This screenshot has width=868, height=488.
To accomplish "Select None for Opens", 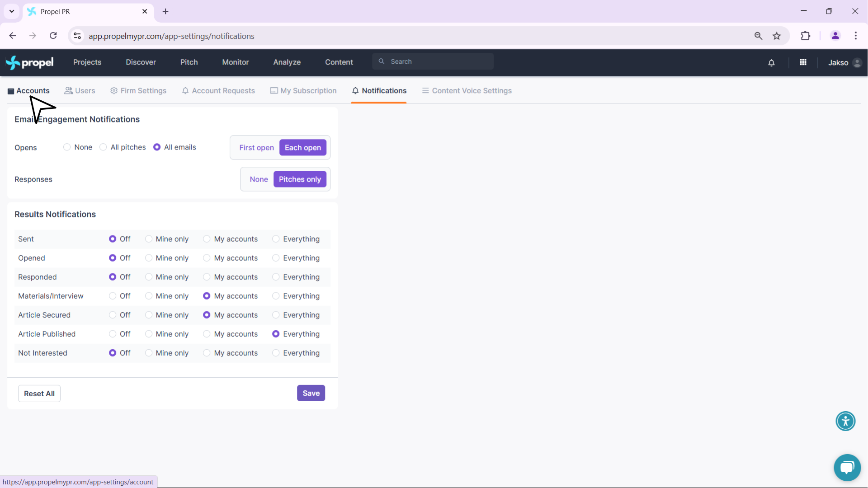I will coord(67,147).
